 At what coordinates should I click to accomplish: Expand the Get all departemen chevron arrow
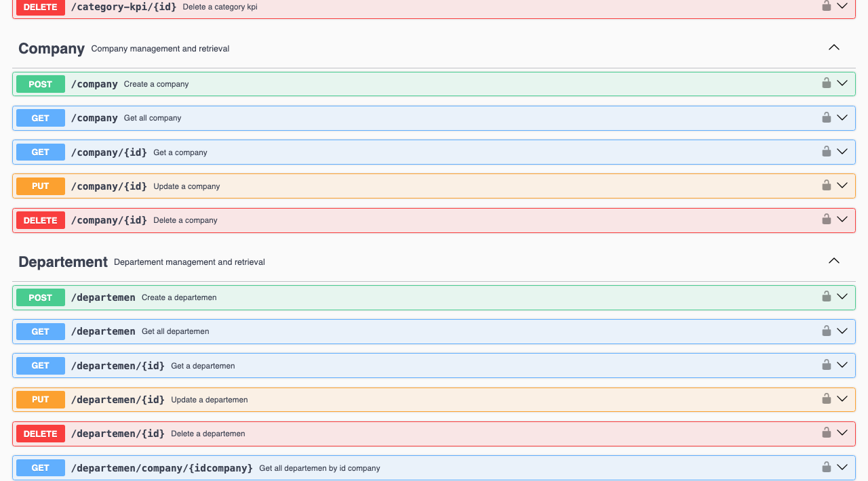(x=842, y=331)
